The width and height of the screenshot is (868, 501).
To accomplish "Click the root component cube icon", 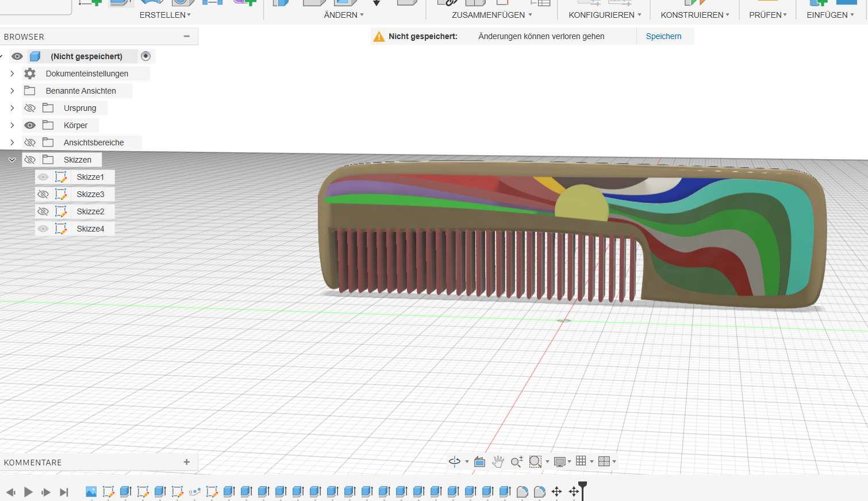I will (x=35, y=56).
